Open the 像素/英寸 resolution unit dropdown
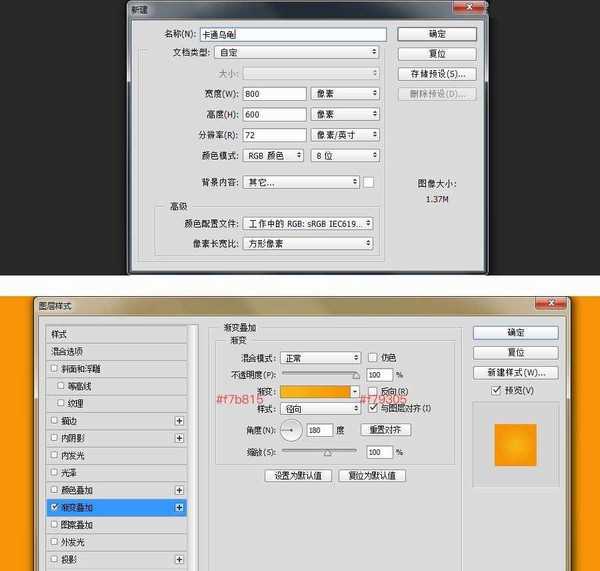Image resolution: width=600 pixels, height=571 pixels. coord(345,135)
